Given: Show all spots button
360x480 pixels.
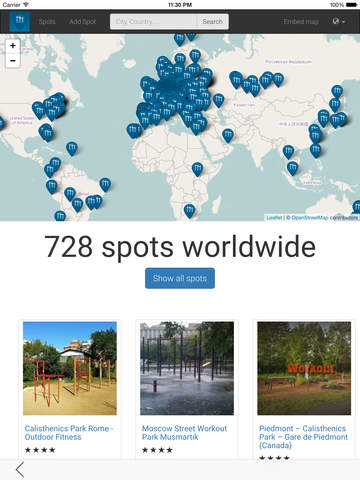Looking at the screenshot, I should [180, 278].
